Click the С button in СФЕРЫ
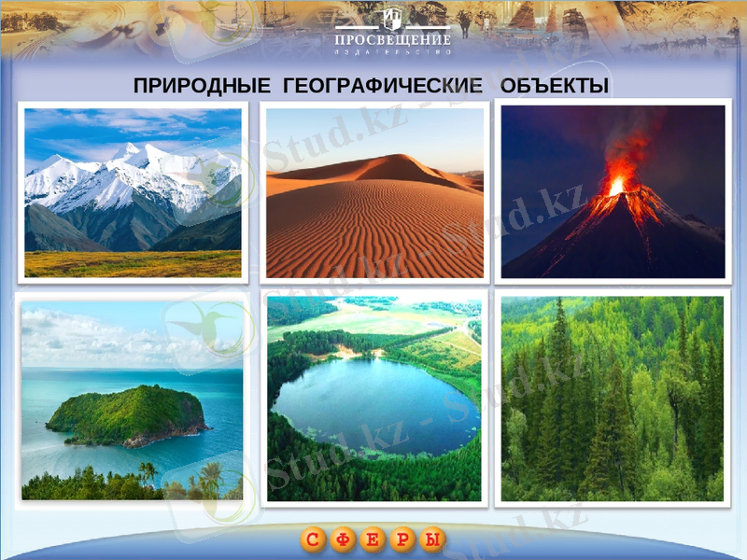747x560 pixels. (x=313, y=539)
